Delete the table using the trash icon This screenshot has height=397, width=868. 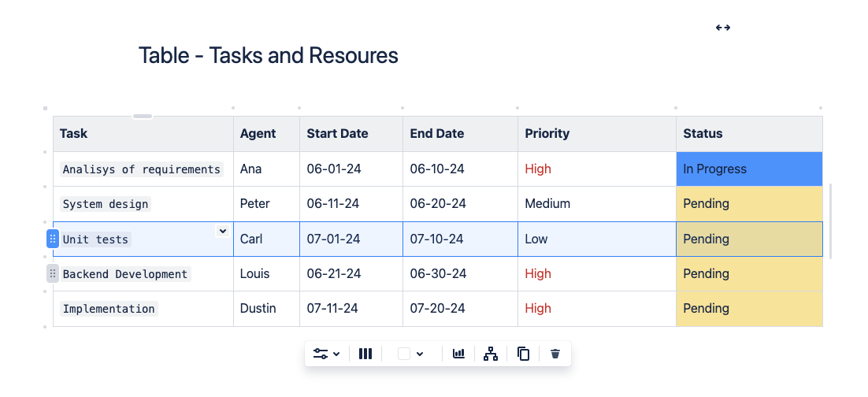555,354
